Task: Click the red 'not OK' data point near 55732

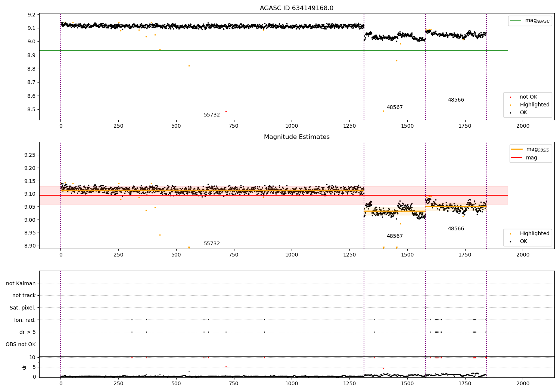Action: (x=226, y=111)
